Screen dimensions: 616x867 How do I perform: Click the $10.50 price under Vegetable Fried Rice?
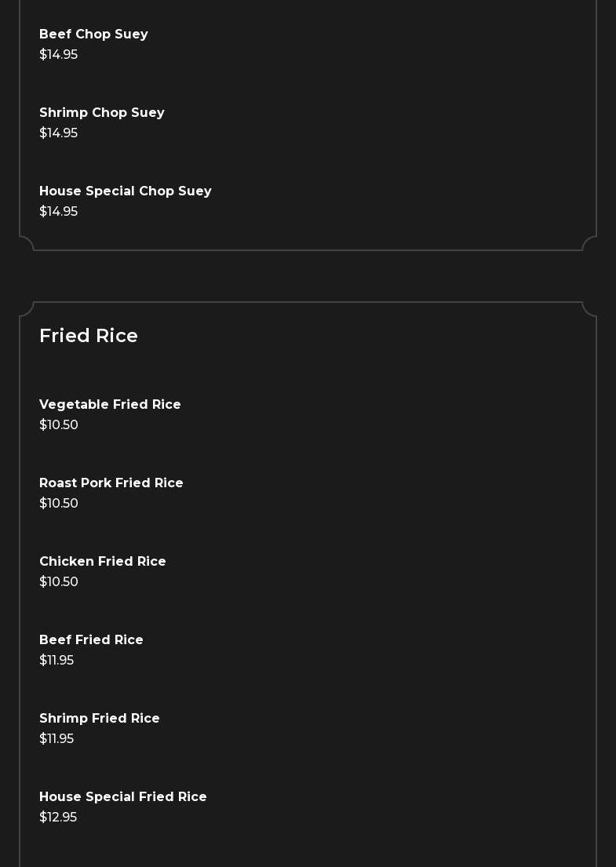click(59, 425)
